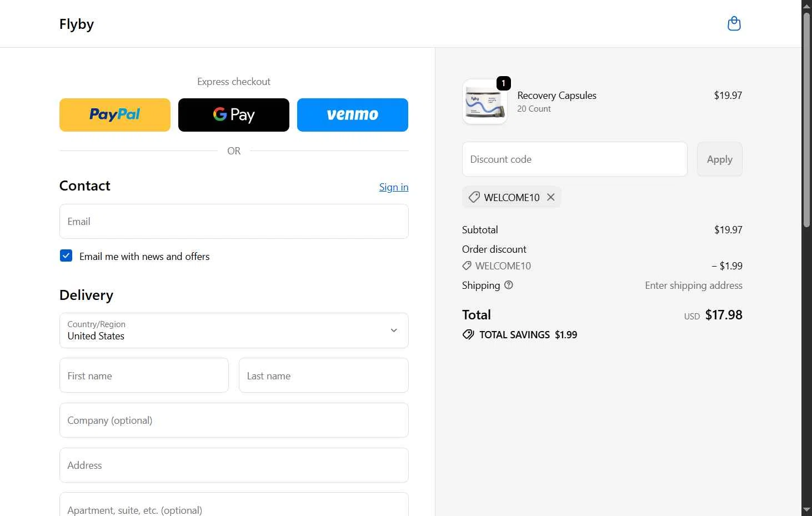This screenshot has width=812, height=516.
Task: Focus the Company (optional) field
Action: pyautogui.click(x=234, y=420)
